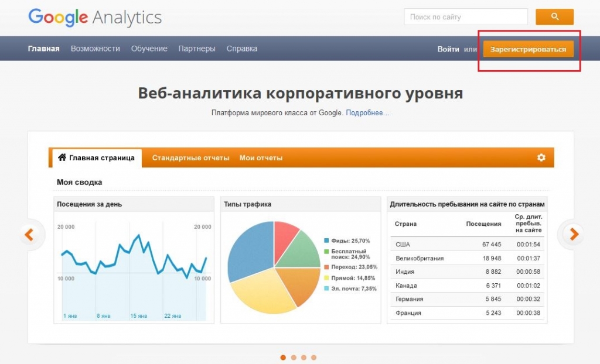Viewport: 600px width, 364px height.
Task: Select the fourth carousel dot
Action: pos(314,358)
